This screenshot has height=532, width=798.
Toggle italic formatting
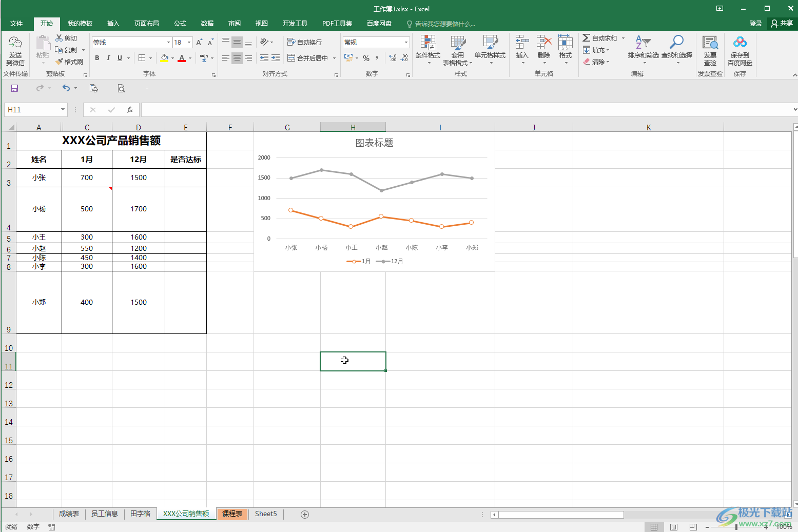point(108,58)
